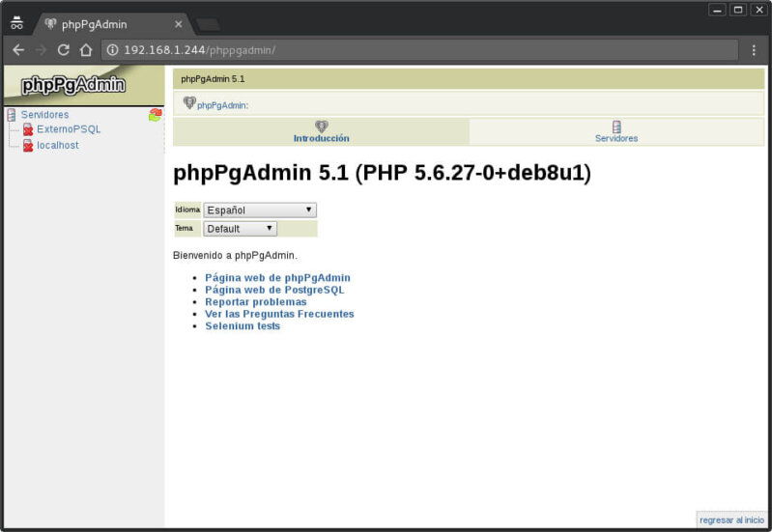The image size is (772, 532).
Task: Refresh server tree with green-red arrows icon
Action: [156, 115]
